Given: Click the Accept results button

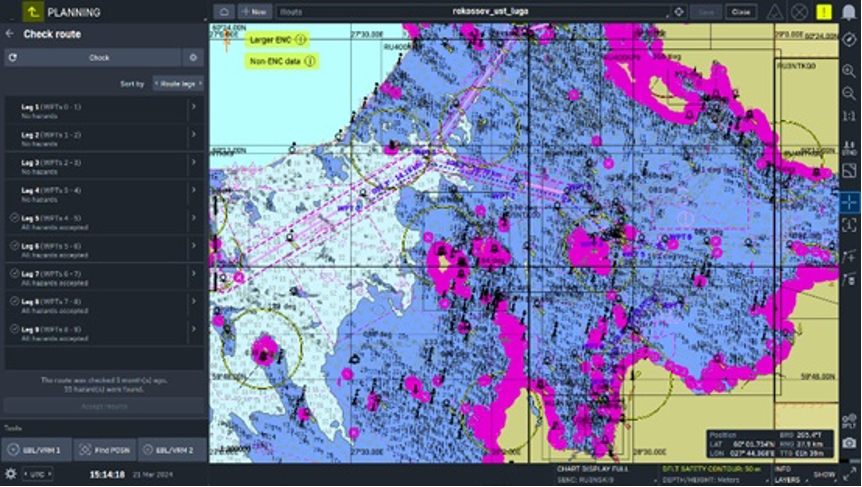Looking at the screenshot, I should 104,406.
